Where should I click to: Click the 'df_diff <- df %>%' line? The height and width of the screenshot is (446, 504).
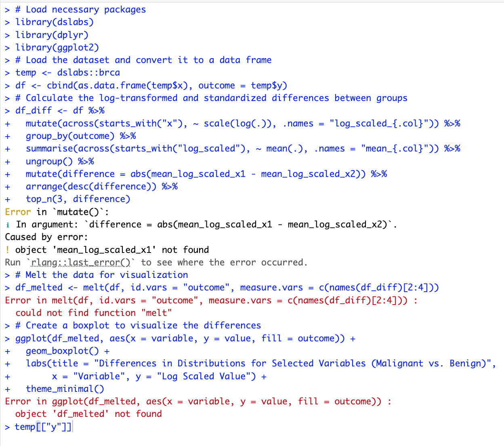point(60,110)
